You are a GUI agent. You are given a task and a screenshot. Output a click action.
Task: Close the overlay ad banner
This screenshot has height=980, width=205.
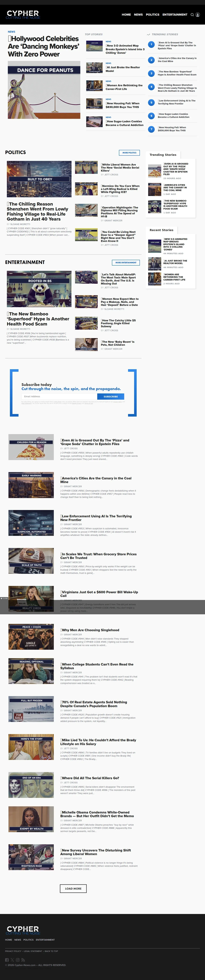pos(4,598)
